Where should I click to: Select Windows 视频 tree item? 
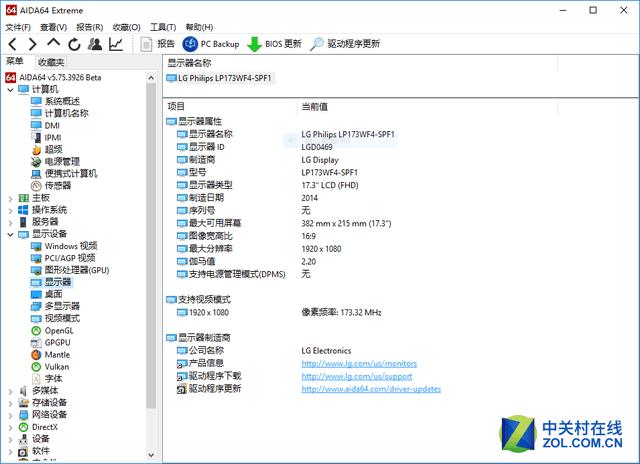(64, 246)
